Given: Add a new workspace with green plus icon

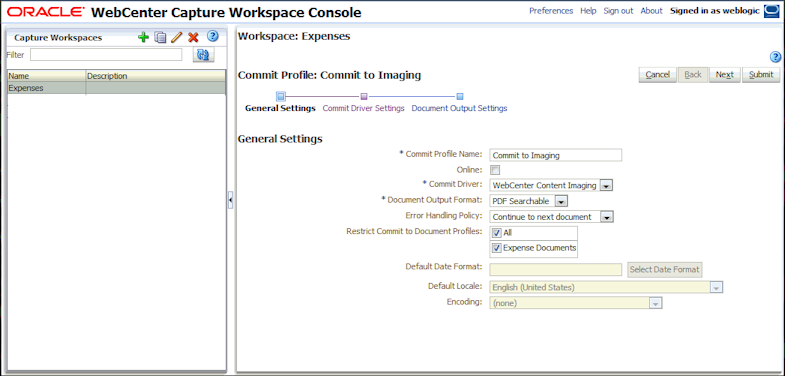Looking at the screenshot, I should point(144,37).
